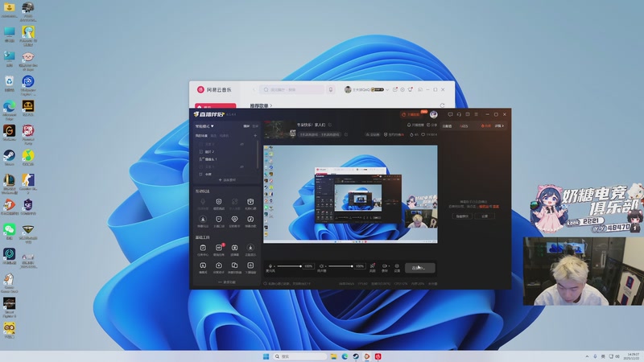Open the Windows Start button
Image resolution: width=644 pixels, height=362 pixels.
pyautogui.click(x=266, y=356)
